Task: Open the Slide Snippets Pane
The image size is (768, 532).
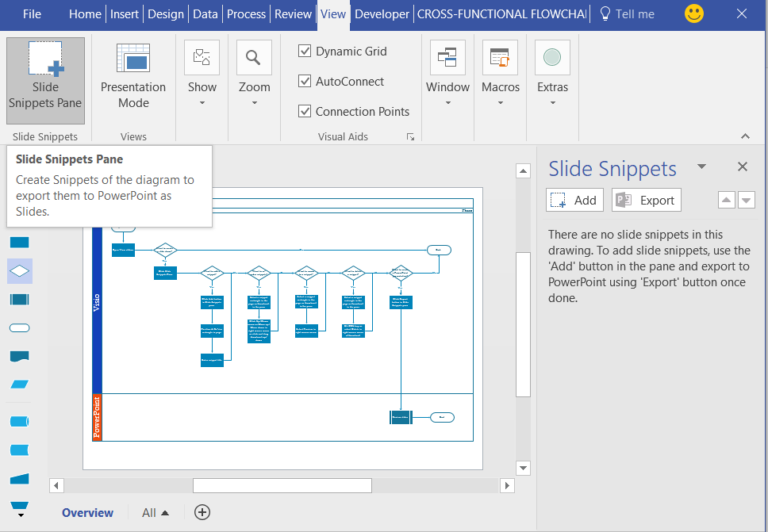Action: tap(45, 79)
